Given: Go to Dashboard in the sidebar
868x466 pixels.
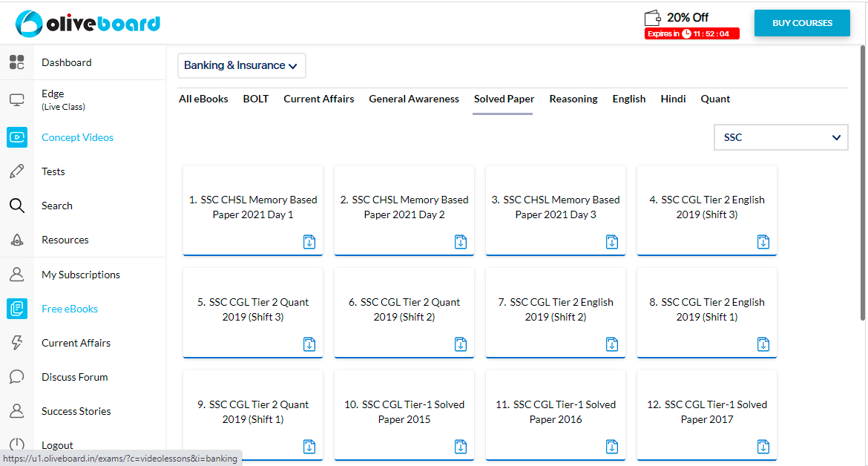Looking at the screenshot, I should coord(67,62).
